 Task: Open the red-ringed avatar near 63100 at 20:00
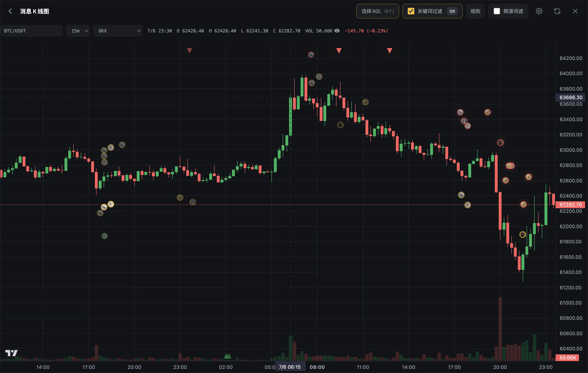point(500,143)
